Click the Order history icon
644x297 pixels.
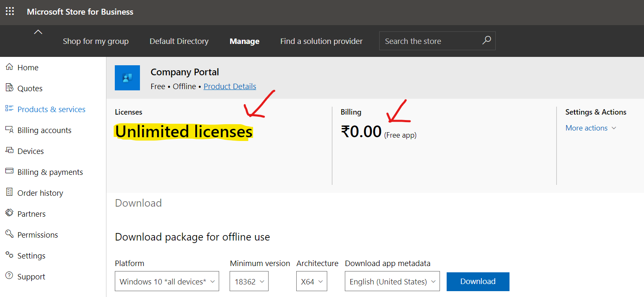click(9, 192)
